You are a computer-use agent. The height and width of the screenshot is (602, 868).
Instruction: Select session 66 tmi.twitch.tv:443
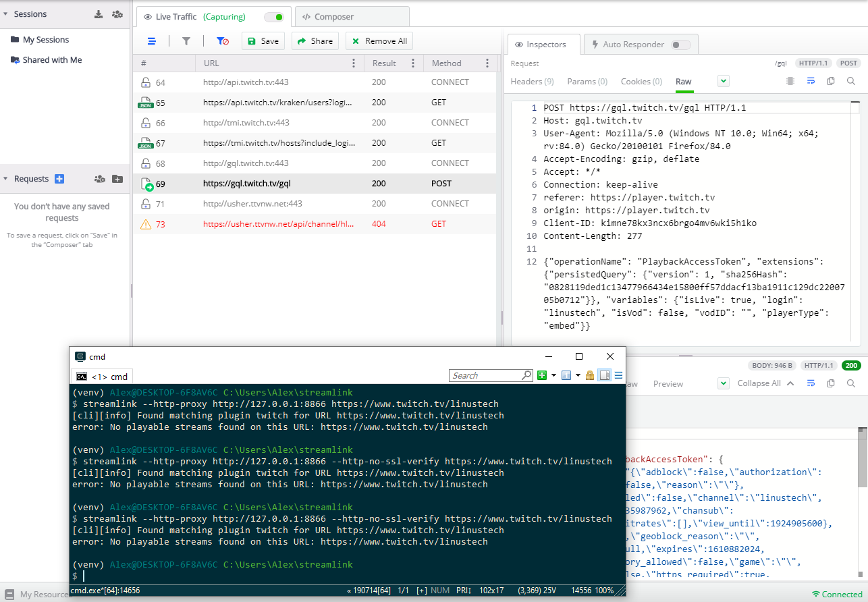pyautogui.click(x=315, y=123)
